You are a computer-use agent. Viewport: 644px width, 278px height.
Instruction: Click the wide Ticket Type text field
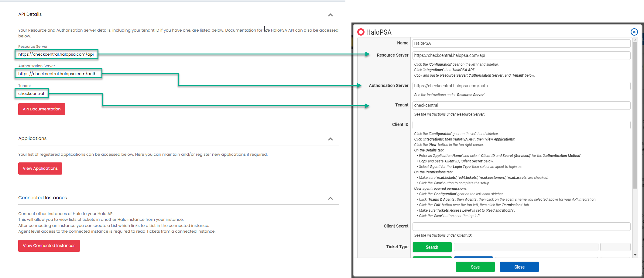point(526,247)
